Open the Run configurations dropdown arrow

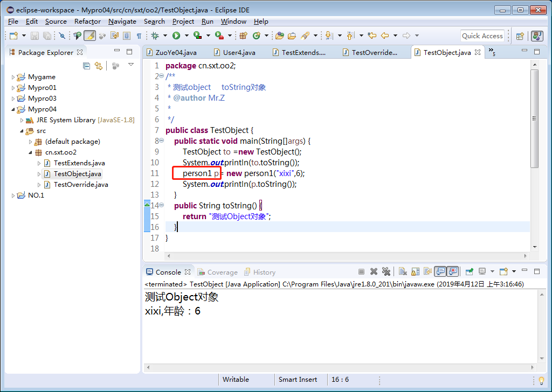pyautogui.click(x=187, y=36)
